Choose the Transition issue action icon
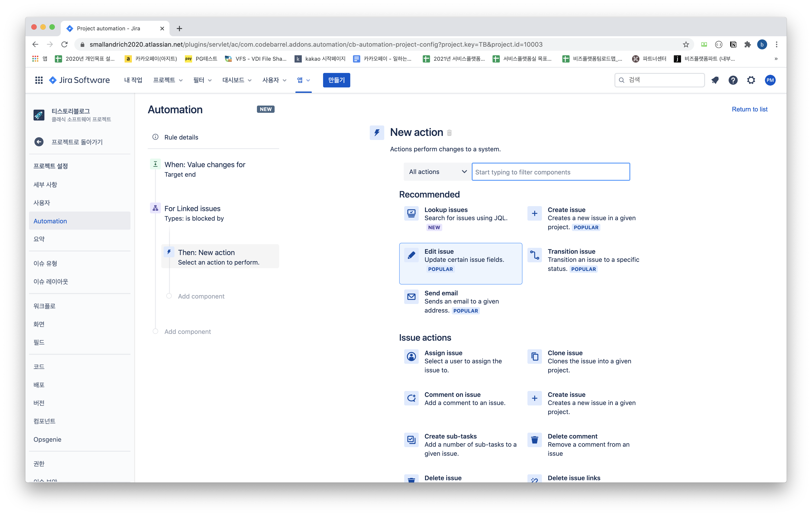This screenshot has height=516, width=812. [534, 255]
